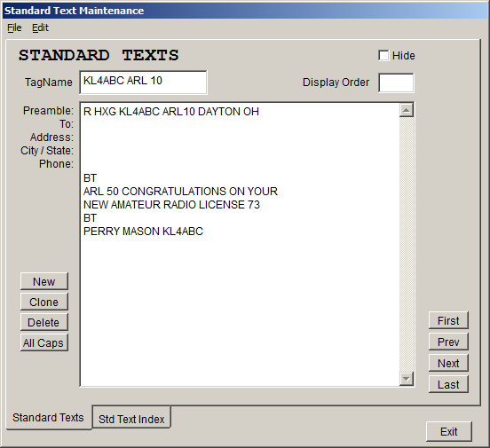
Task: Click the vertical scrollbar track
Action: 407,245
